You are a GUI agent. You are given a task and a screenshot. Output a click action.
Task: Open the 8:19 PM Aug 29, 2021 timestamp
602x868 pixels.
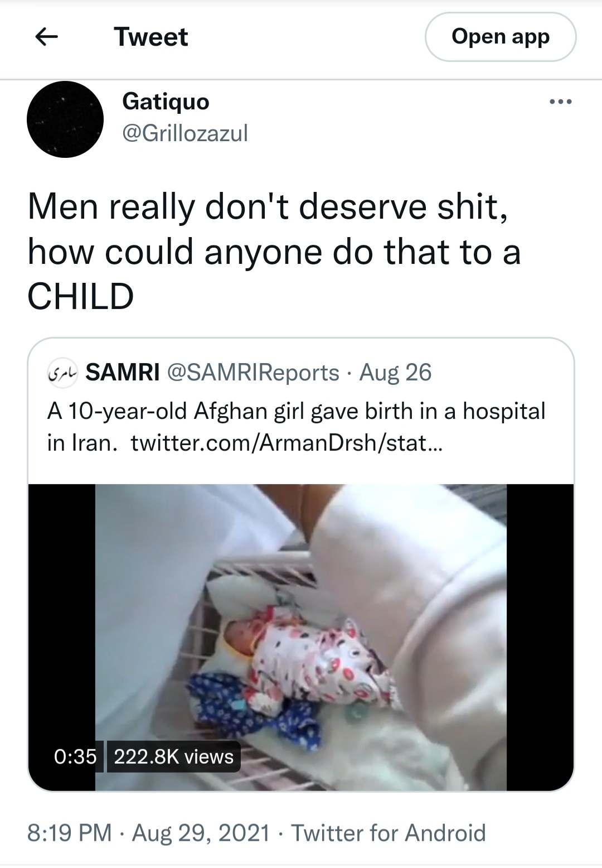tap(148, 833)
